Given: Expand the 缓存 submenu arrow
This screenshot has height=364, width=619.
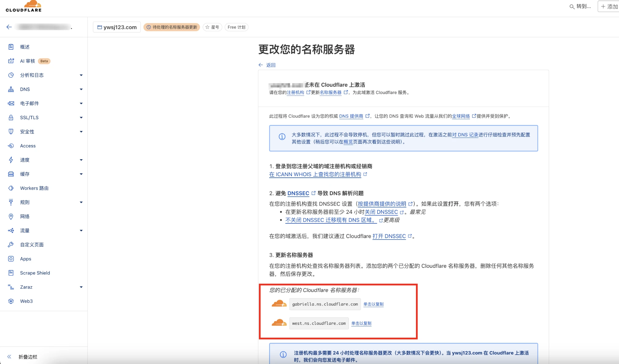Looking at the screenshot, I should [81, 174].
